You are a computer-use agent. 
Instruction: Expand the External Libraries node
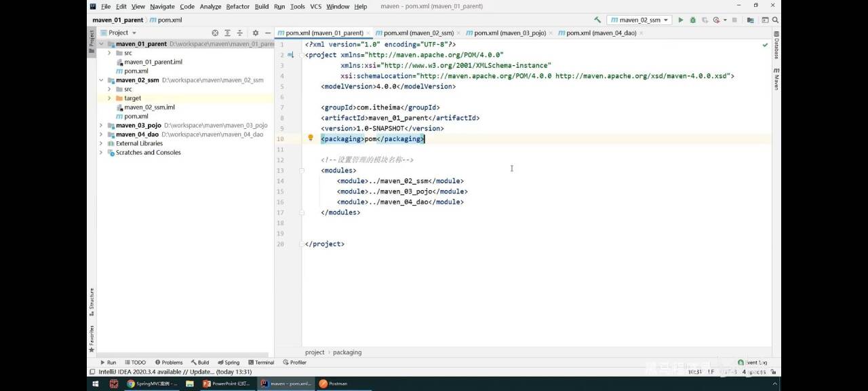click(x=101, y=144)
